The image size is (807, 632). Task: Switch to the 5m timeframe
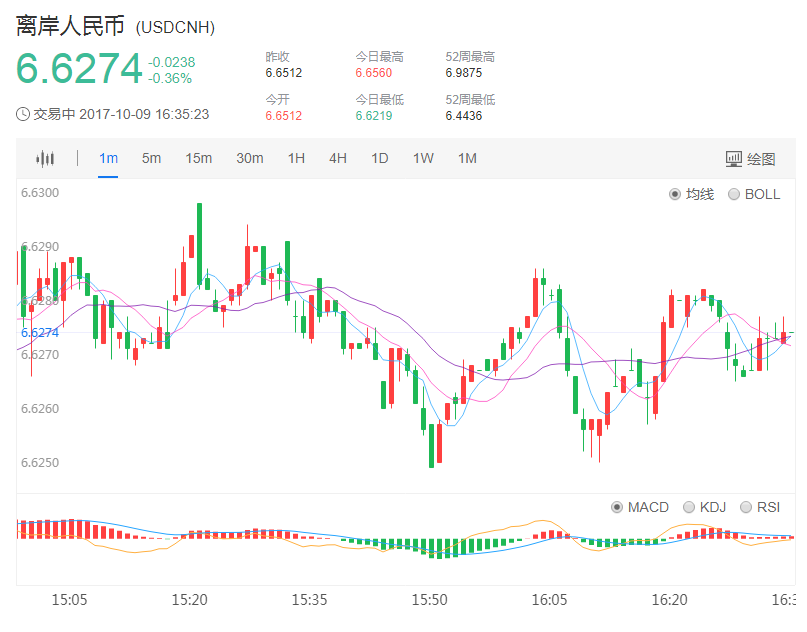(x=151, y=158)
